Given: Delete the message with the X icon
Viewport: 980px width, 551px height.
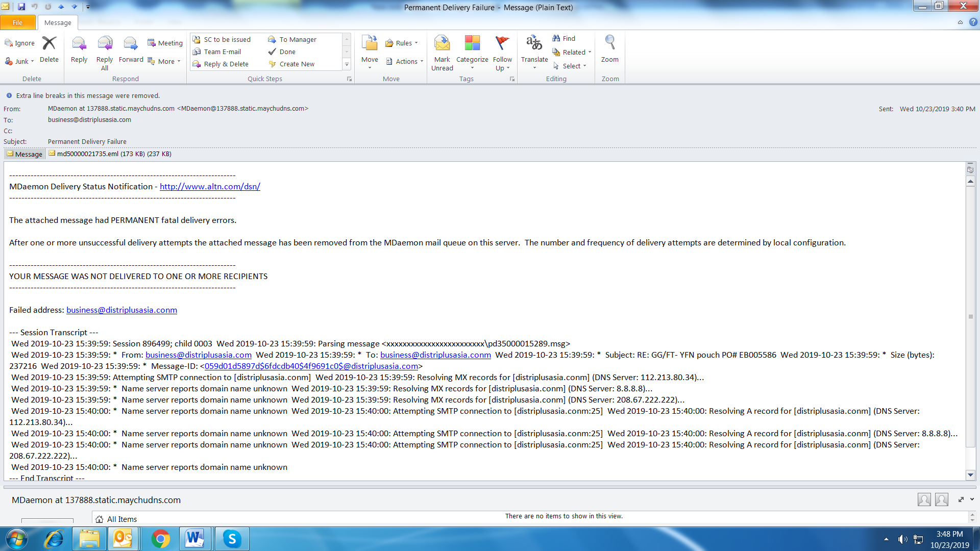Looking at the screenshot, I should pyautogui.click(x=49, y=49).
